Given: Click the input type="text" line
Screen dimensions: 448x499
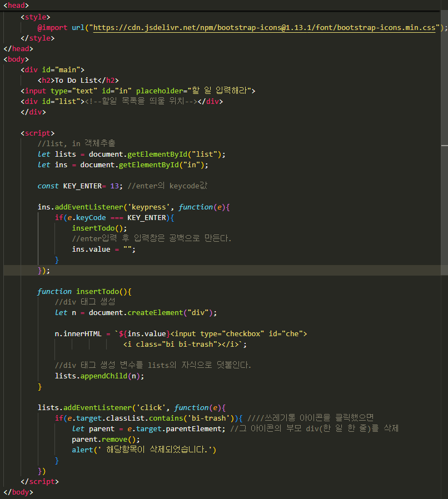Looking at the screenshot, I should click(x=138, y=91).
